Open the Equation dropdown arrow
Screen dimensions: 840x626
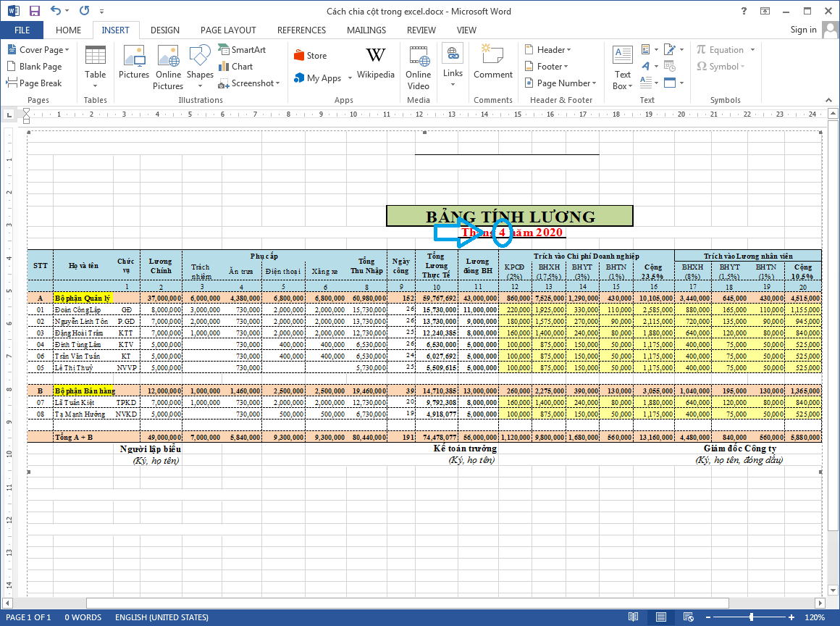click(x=752, y=50)
